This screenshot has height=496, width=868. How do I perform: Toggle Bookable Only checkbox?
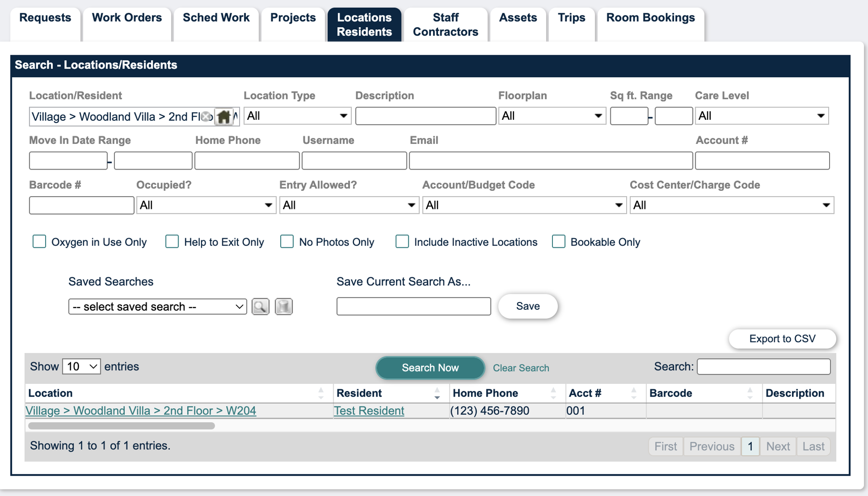(x=558, y=241)
